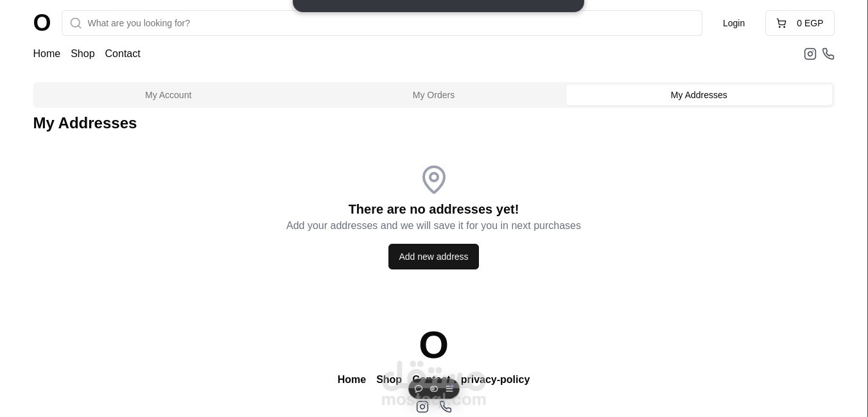Click the Login link
The image size is (868, 417).
(734, 23)
